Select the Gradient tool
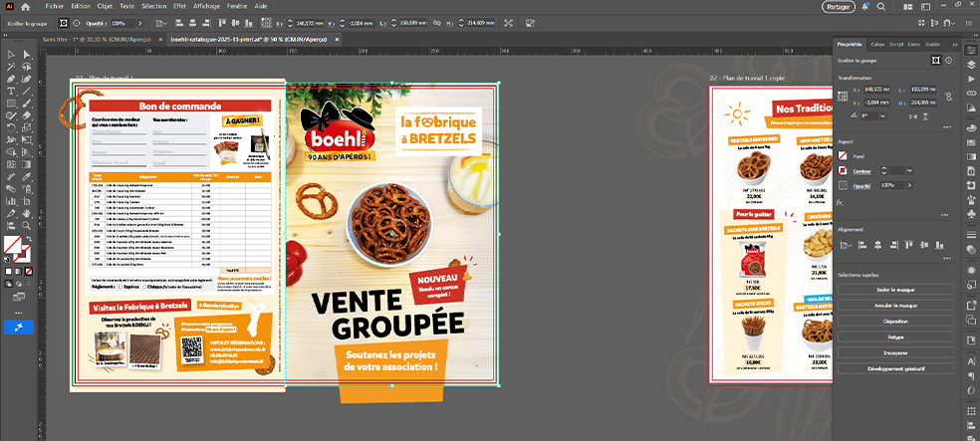The height and width of the screenshot is (441, 980). 26,164
